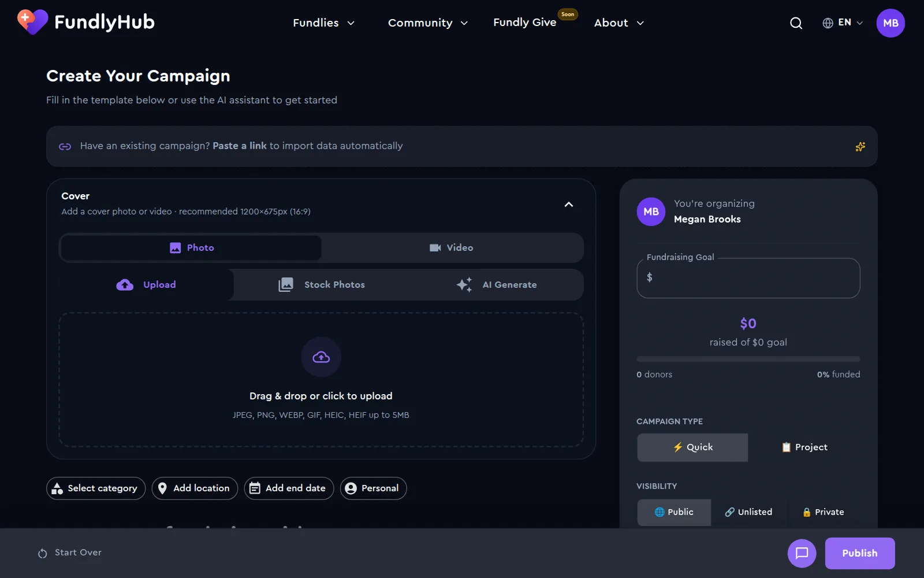Click the Add end date chip
The width and height of the screenshot is (924, 578).
[x=289, y=488]
